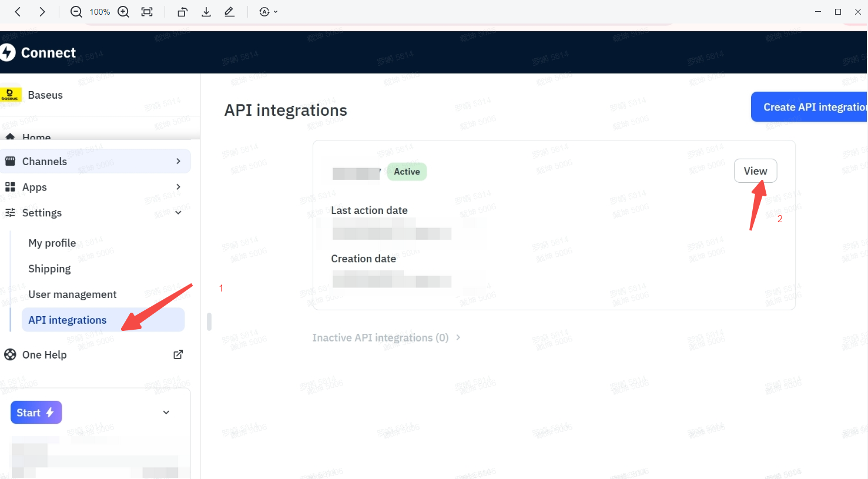The width and height of the screenshot is (868, 479).
Task: Click the fit-to-window icon in toolbar
Action: [147, 12]
